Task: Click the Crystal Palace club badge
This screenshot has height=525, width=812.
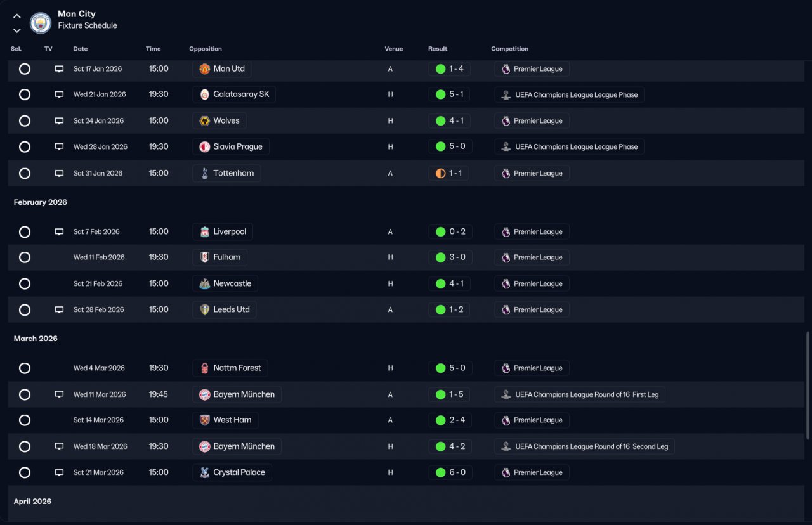Action: (x=205, y=472)
